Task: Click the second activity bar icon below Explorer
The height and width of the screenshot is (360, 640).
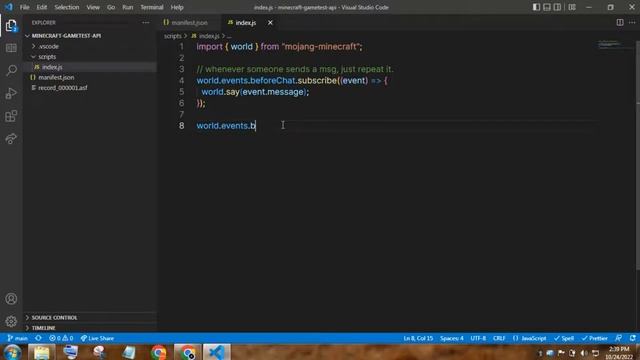Action: pyautogui.click(x=11, y=48)
